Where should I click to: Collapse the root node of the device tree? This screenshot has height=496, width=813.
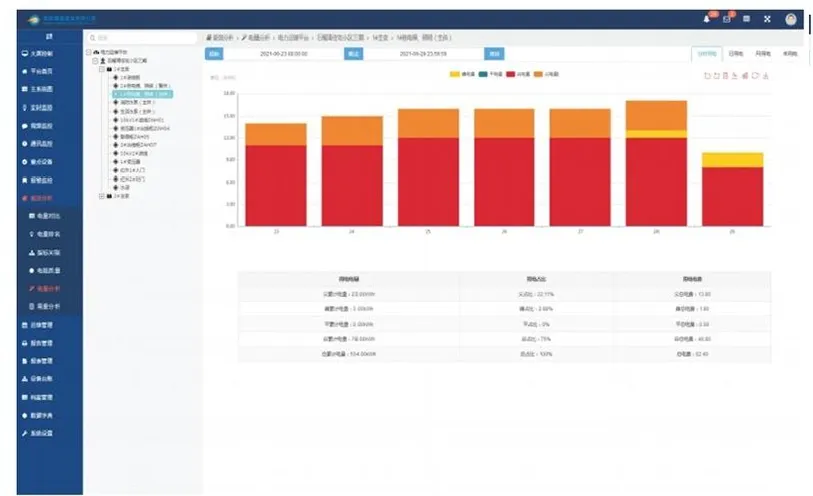[x=88, y=52]
